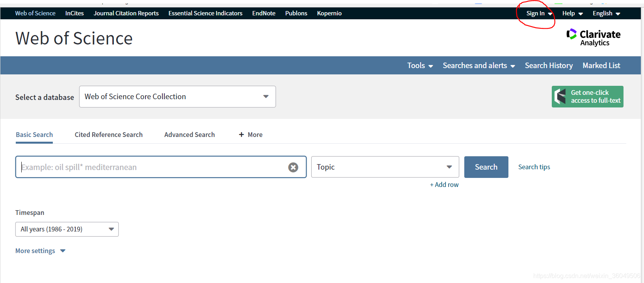Click the Search button
This screenshot has width=644, height=283.
[x=486, y=167]
